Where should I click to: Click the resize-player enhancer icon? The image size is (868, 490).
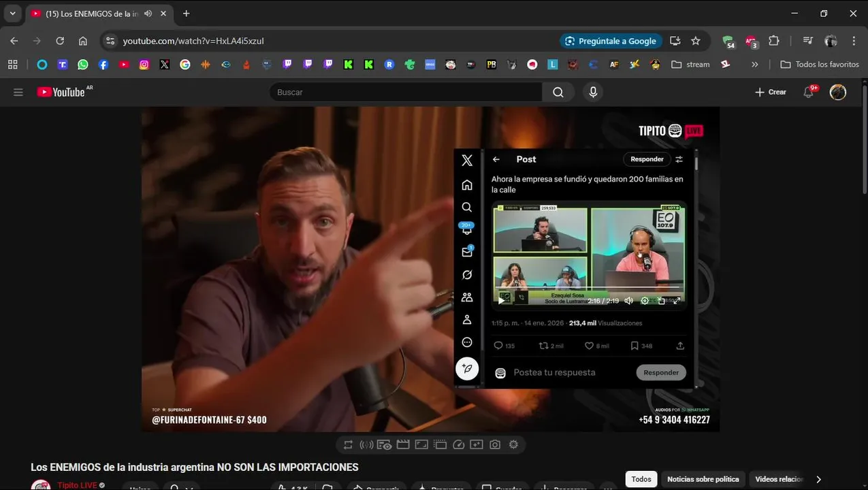(421, 444)
